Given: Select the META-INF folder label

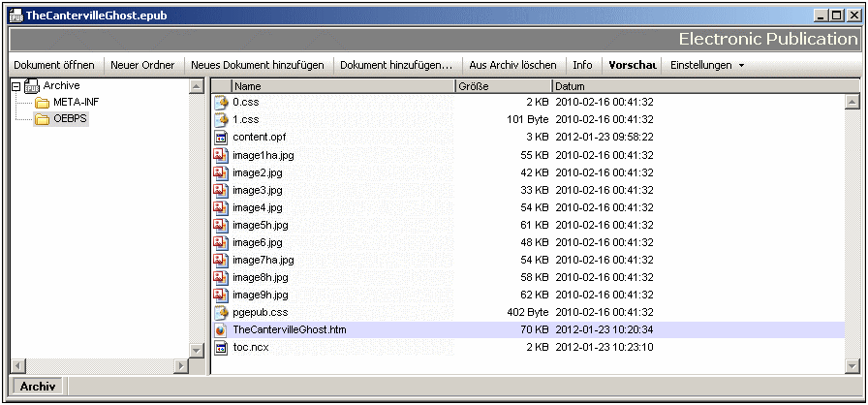Looking at the screenshot, I should (77, 103).
